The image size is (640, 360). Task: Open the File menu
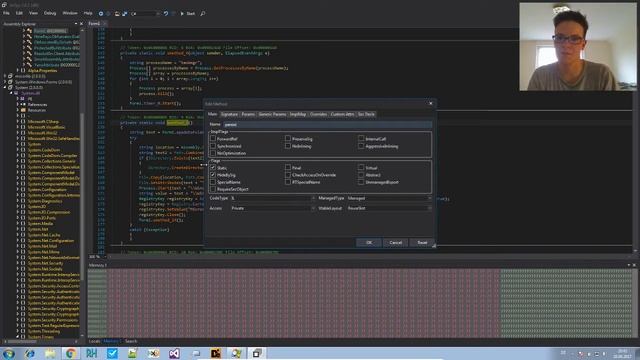tap(7, 13)
